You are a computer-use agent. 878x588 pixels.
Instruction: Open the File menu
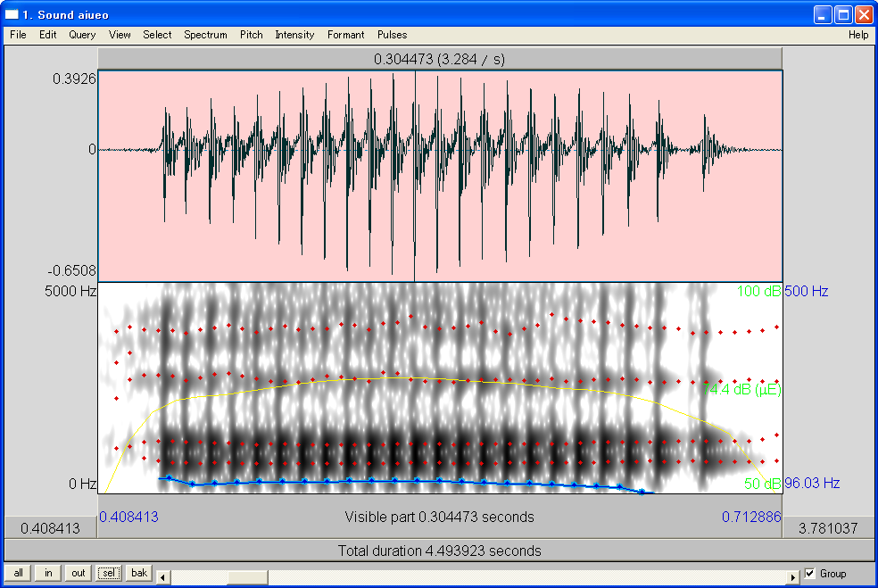pyautogui.click(x=18, y=35)
